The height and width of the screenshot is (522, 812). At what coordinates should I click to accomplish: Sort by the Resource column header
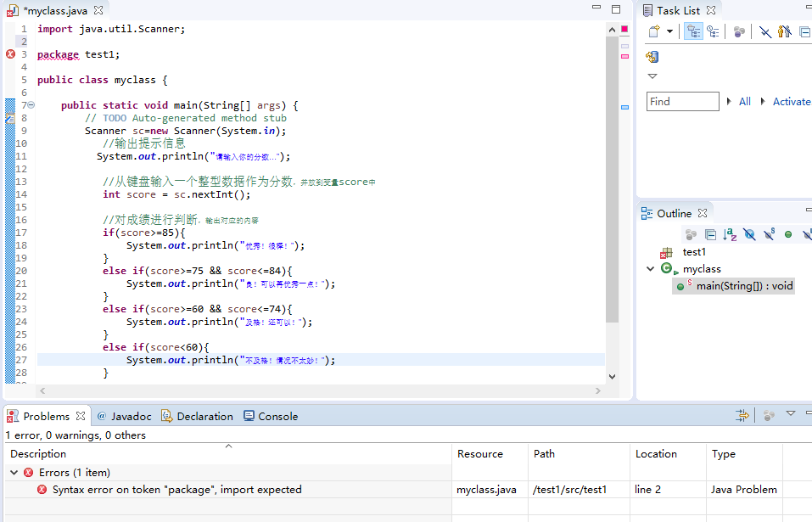click(x=490, y=453)
